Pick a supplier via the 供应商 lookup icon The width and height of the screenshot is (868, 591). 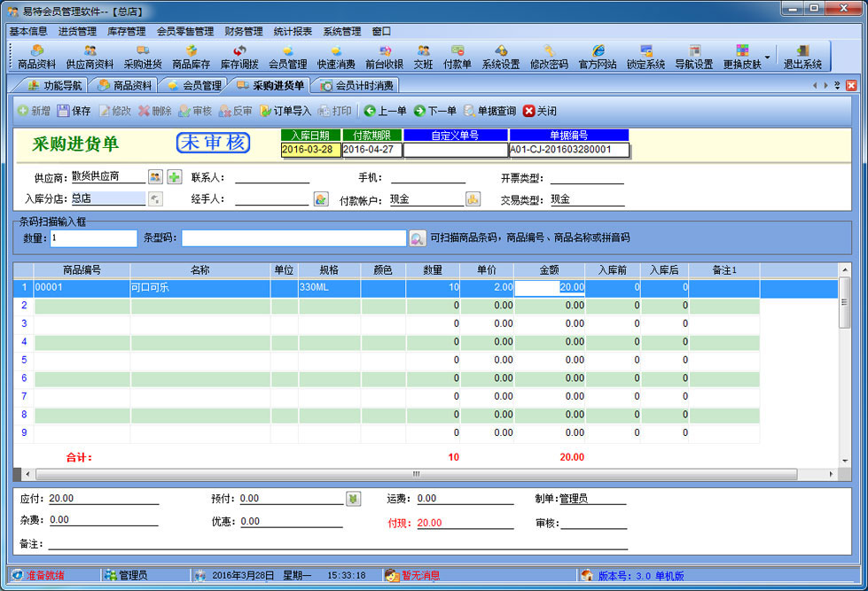[x=155, y=177]
